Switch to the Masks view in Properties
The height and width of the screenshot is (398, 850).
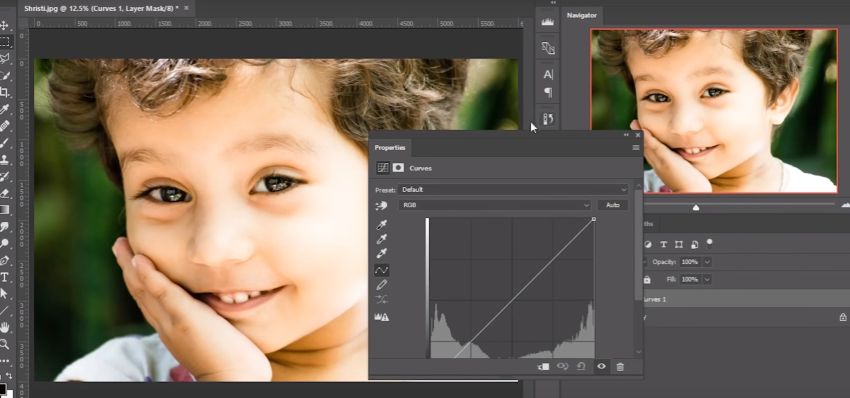(398, 168)
